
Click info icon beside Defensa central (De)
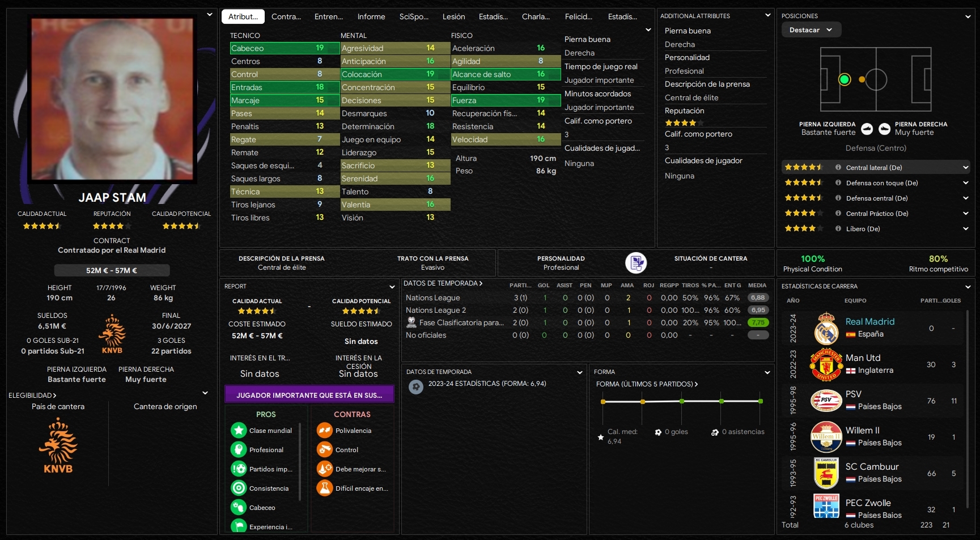[838, 198]
